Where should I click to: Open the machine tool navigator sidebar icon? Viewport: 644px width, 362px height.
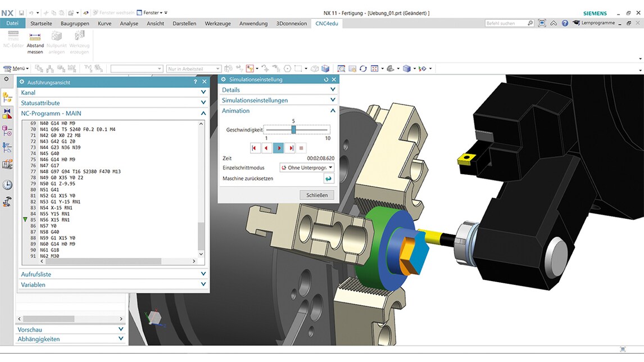click(x=7, y=164)
